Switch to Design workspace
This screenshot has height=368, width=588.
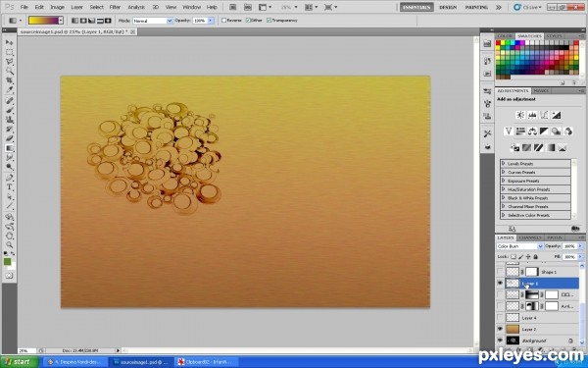(448, 7)
